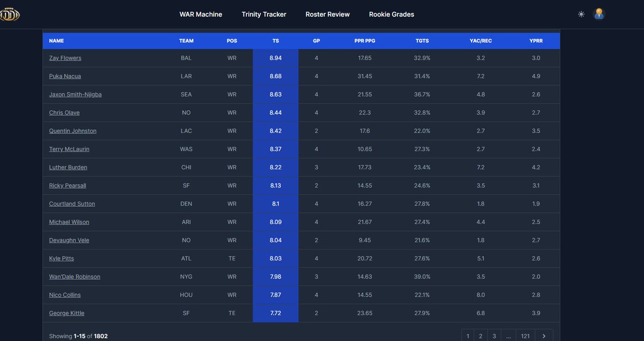644x341 pixels.
Task: Open Puka Nacua player link
Action: (x=65, y=76)
